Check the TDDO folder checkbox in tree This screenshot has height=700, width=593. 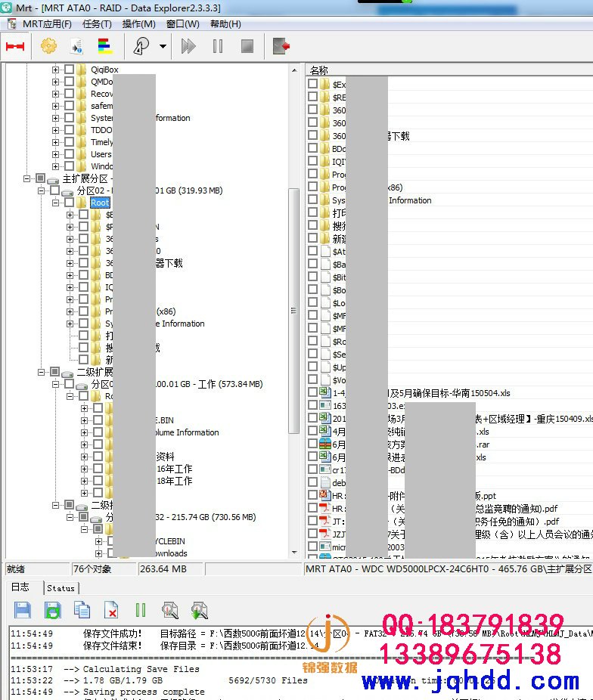coord(70,130)
